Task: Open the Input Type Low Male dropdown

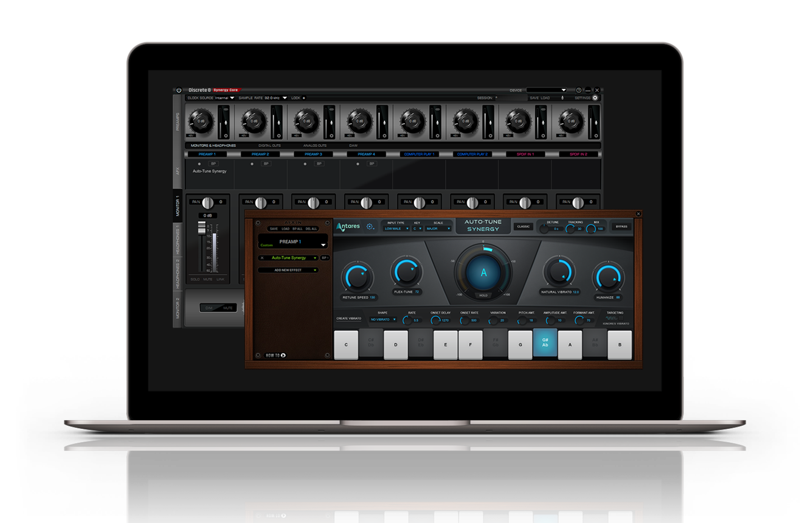Action: pos(396,229)
